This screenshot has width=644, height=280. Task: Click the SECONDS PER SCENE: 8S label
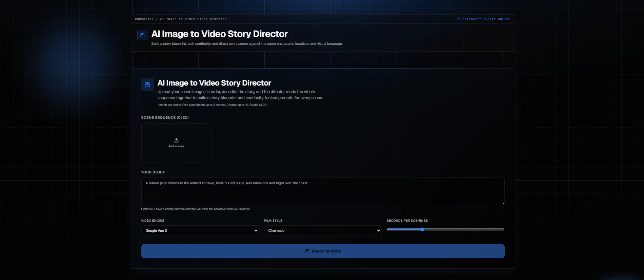click(x=407, y=221)
